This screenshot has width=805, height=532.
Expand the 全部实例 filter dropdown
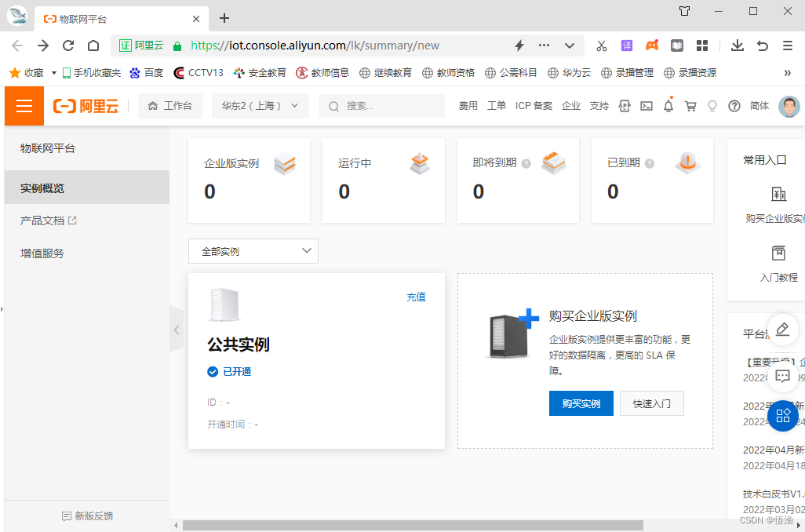253,251
